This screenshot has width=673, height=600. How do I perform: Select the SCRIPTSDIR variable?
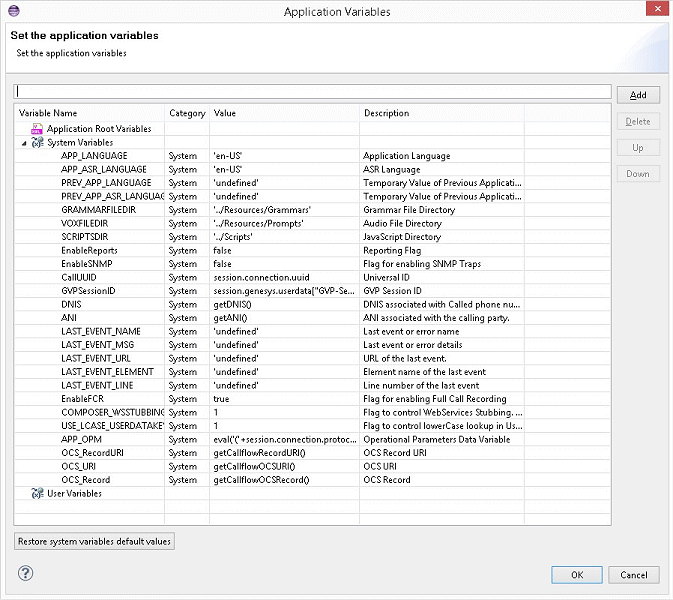85,237
